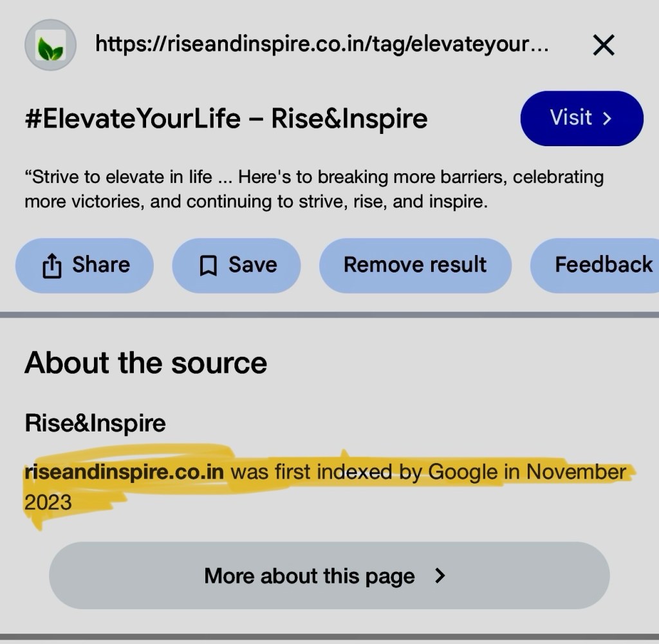This screenshot has width=659, height=644.
Task: Click the About the source heading
Action: (145, 363)
